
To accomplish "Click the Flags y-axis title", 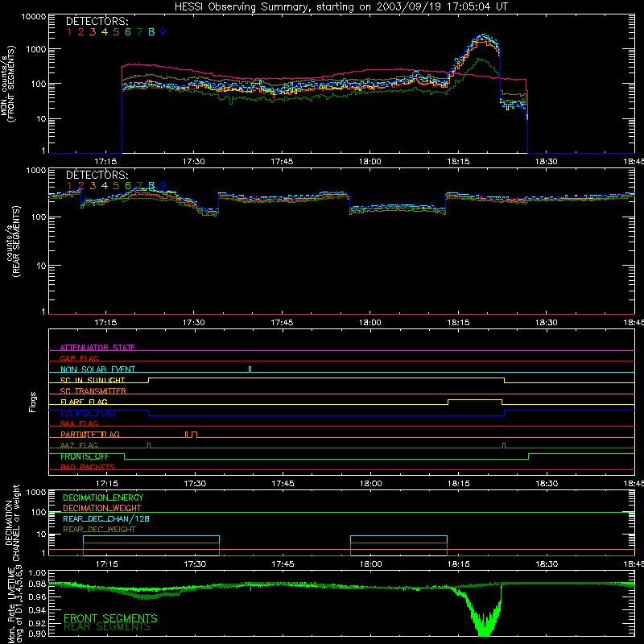I will [x=32, y=402].
